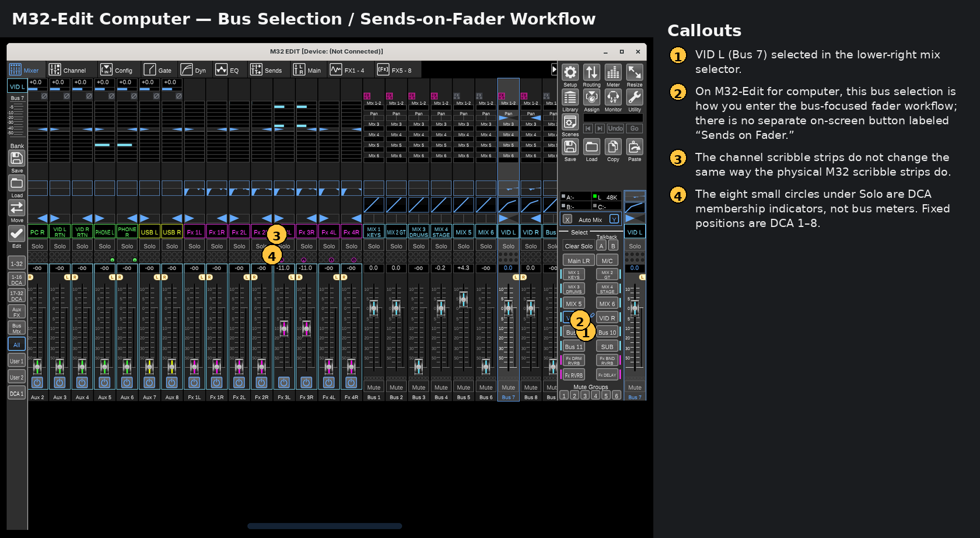Open the Meter icon
The width and height of the screenshot is (980, 538).
[x=613, y=72]
